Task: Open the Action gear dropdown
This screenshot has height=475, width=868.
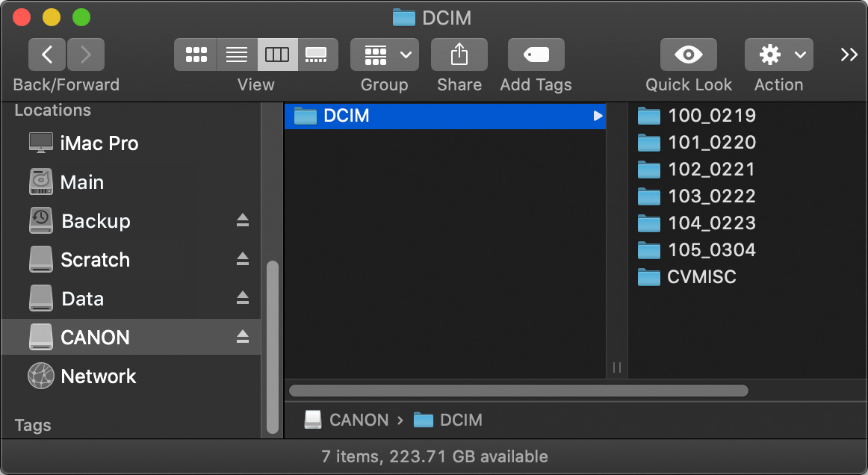Action: pos(778,55)
